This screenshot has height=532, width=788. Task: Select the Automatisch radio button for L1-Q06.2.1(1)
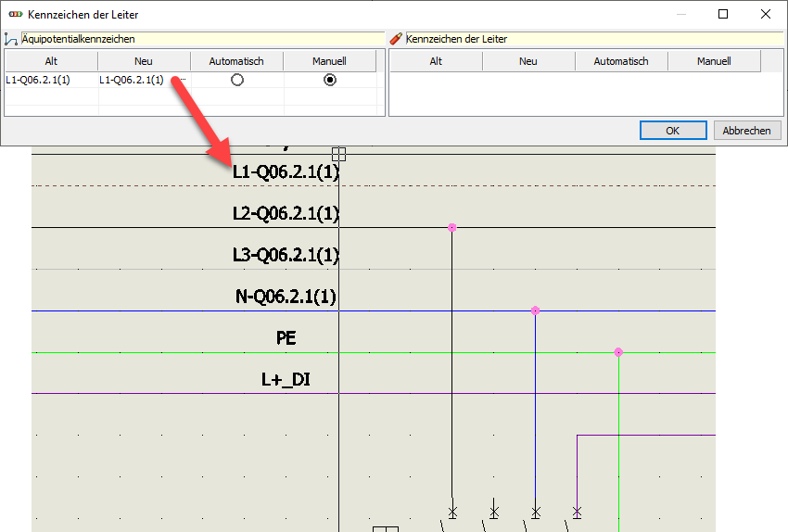point(237,80)
